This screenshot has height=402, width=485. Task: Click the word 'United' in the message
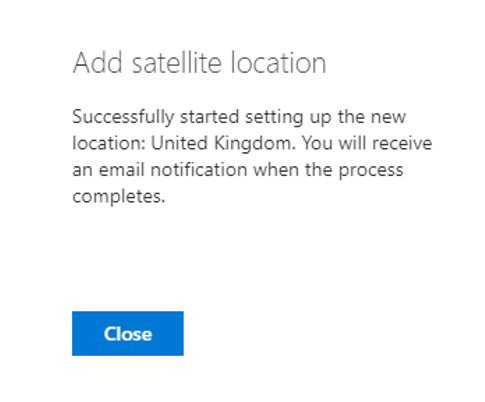tap(179, 143)
